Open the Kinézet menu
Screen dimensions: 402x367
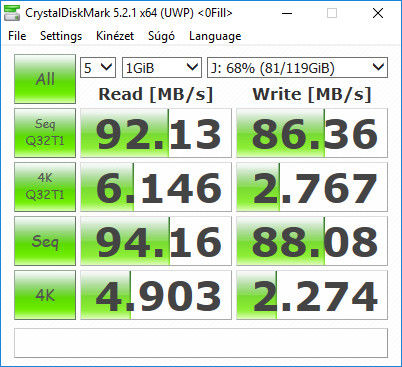click(115, 36)
